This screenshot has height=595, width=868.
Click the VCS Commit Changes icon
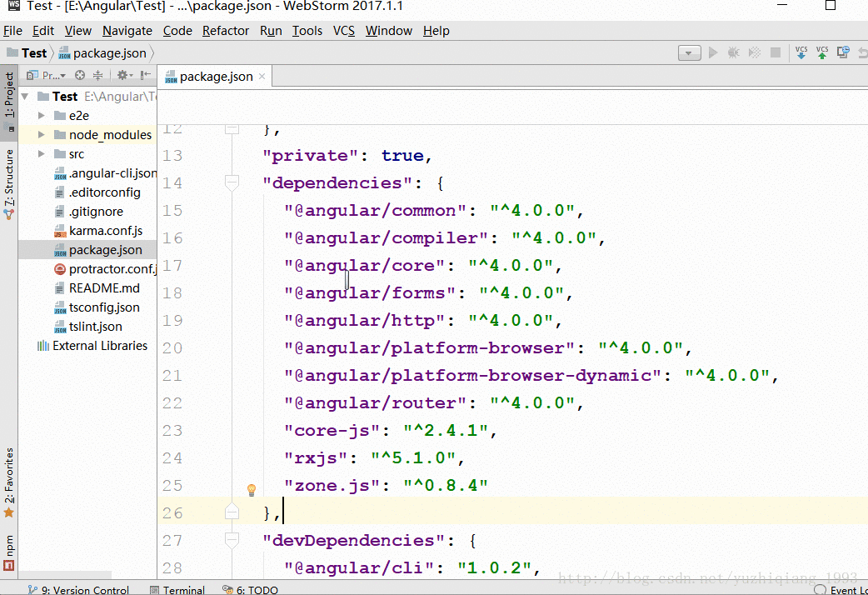pyautogui.click(x=822, y=52)
